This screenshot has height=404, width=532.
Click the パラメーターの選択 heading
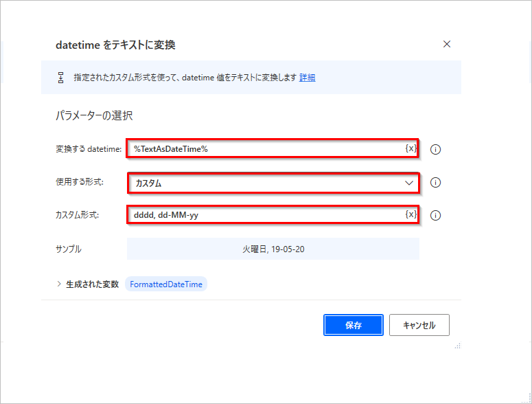94,115
